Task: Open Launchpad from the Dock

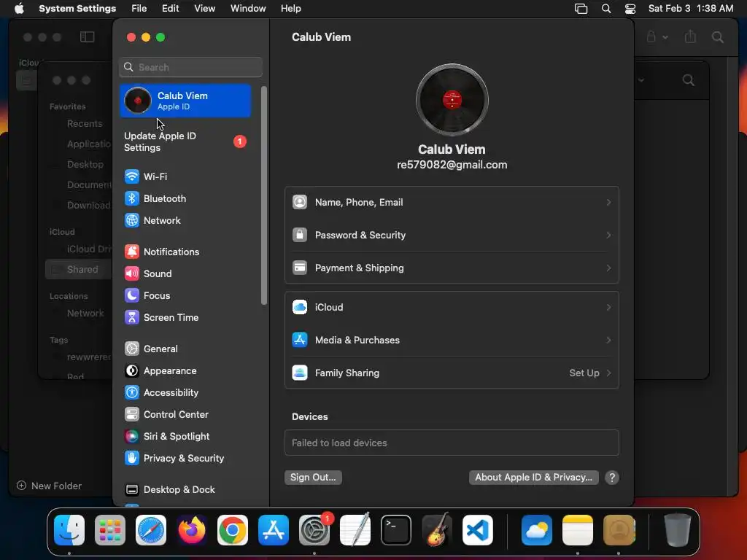Action: [x=110, y=530]
